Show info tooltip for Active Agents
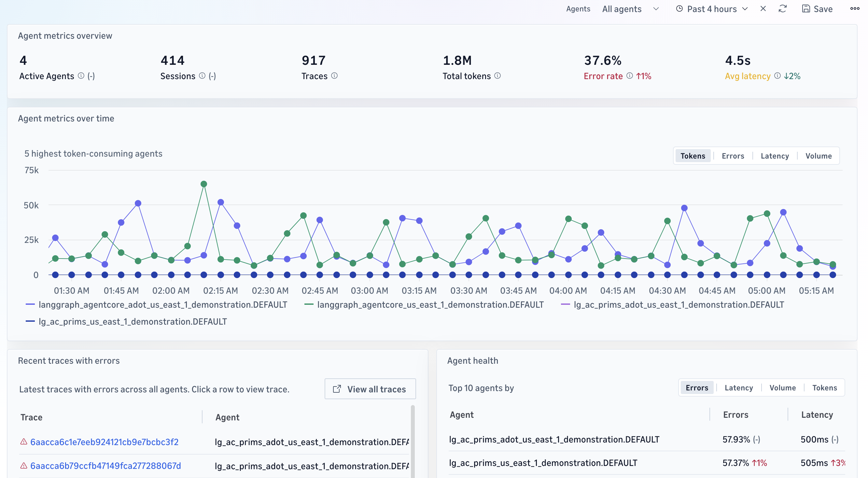This screenshot has height=478, width=868. pos(81,76)
